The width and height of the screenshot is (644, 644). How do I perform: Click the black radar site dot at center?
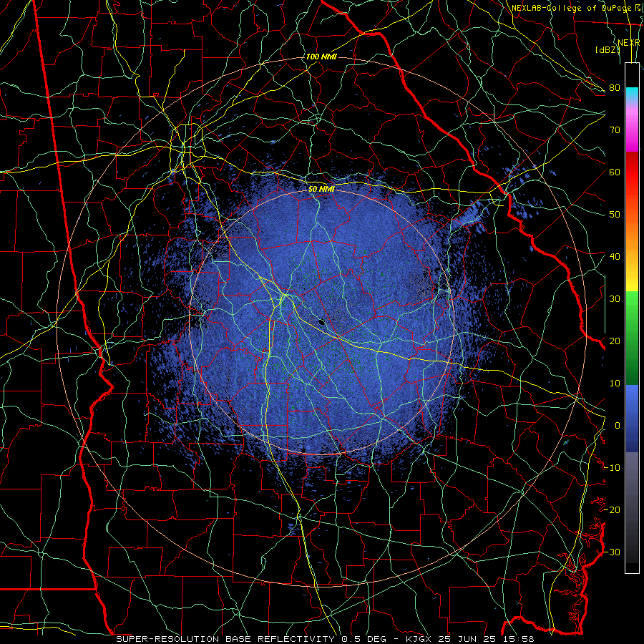tap(321, 323)
